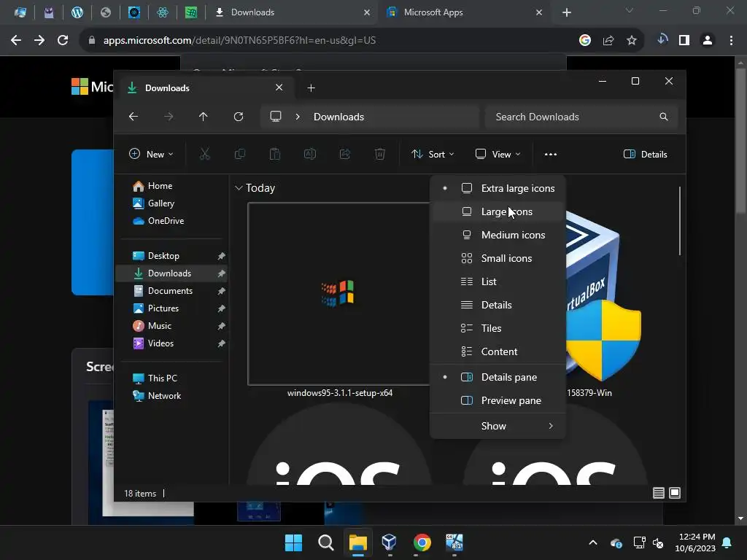Click Downloads in the address breadcrumb
Screen dimensions: 747x560
(338, 117)
